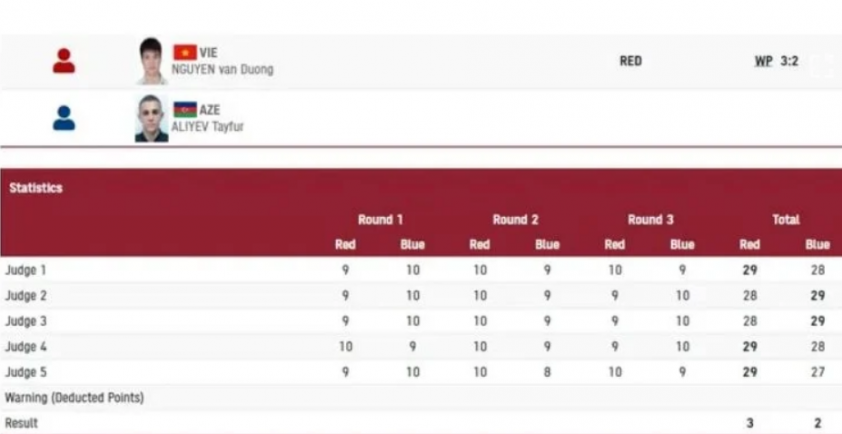Viewport: 842px width, 434px height.
Task: View Nguyen van Duong's photo
Action: point(151,61)
